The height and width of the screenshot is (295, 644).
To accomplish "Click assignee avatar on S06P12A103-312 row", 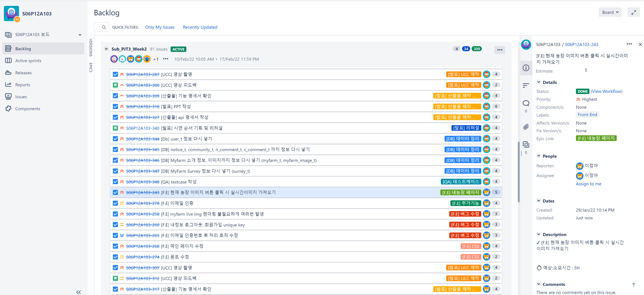I will coord(486,278).
